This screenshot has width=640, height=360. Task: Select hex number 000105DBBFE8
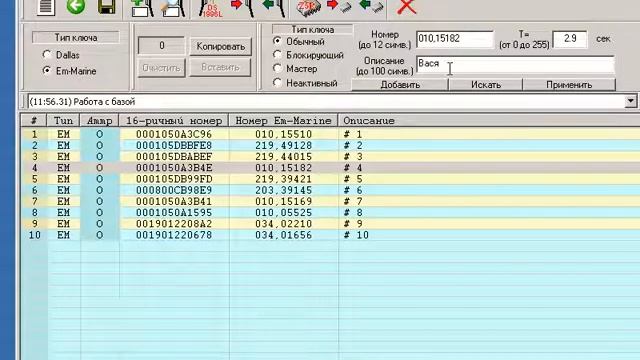click(174, 145)
